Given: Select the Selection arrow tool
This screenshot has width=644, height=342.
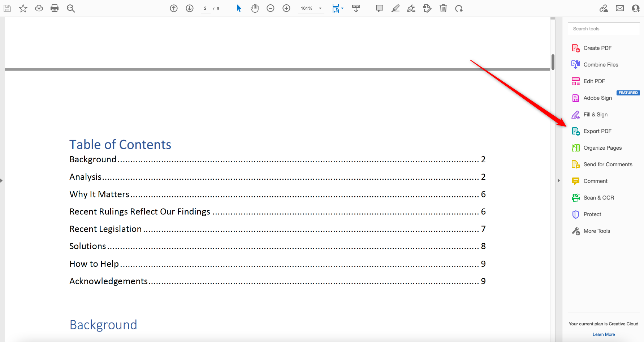Looking at the screenshot, I should [239, 8].
